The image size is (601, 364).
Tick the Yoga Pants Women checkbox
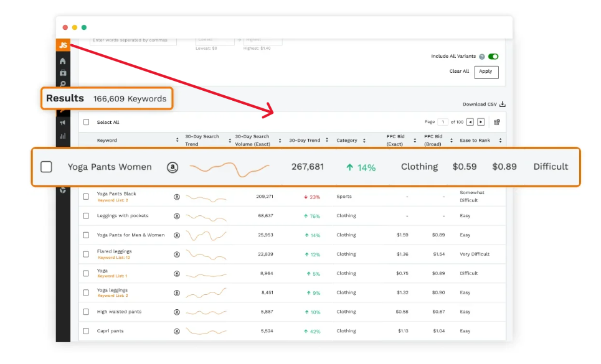point(46,167)
